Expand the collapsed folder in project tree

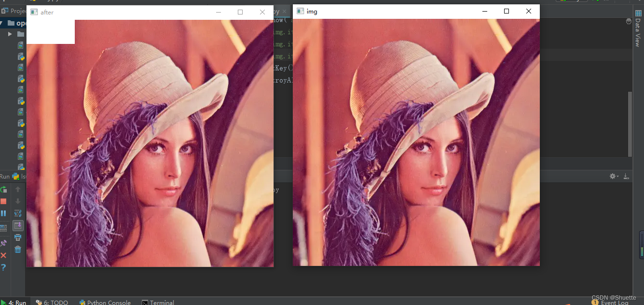[10, 34]
